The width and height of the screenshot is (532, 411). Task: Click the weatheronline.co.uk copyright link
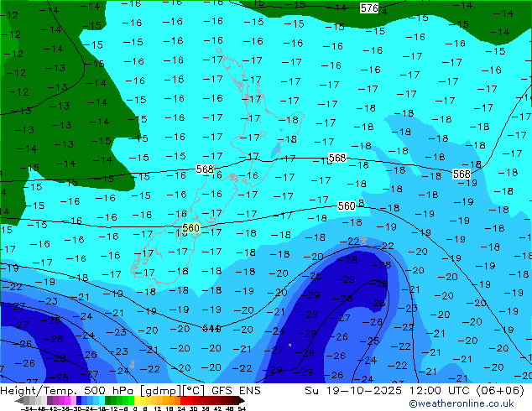[x=462, y=404]
